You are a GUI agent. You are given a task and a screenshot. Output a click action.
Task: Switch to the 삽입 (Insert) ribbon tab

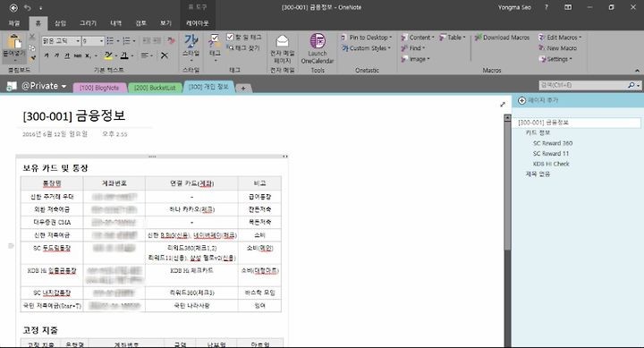tap(61, 23)
